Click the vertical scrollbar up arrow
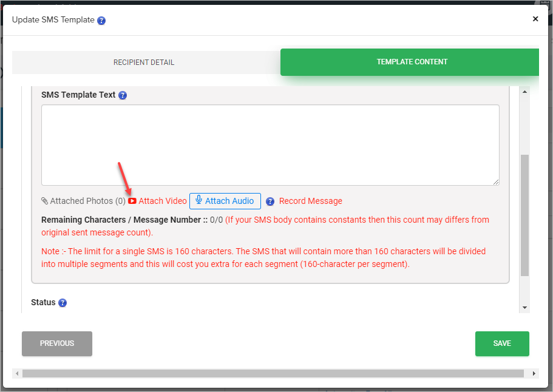This screenshot has width=553, height=392. tap(525, 91)
